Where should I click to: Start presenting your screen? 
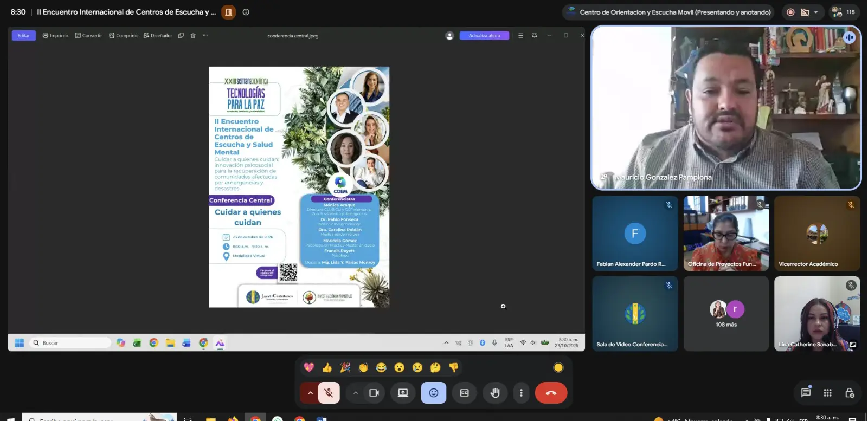(403, 393)
